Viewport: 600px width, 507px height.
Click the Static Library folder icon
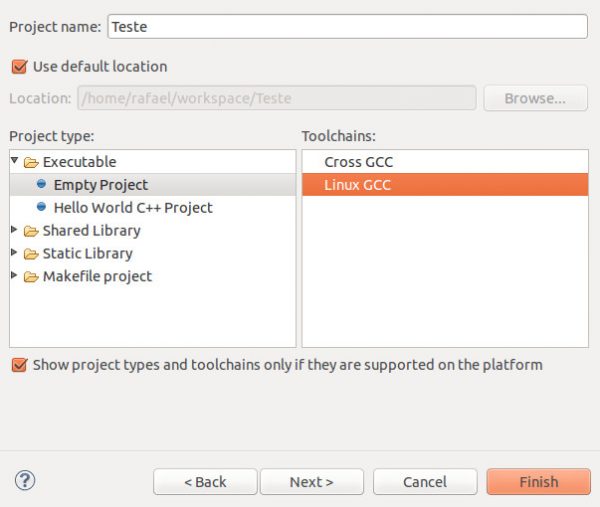coord(31,254)
